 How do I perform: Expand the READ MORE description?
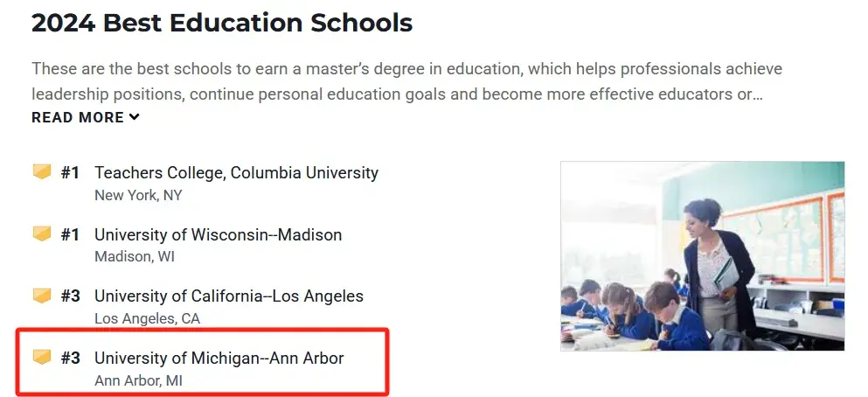click(x=86, y=117)
